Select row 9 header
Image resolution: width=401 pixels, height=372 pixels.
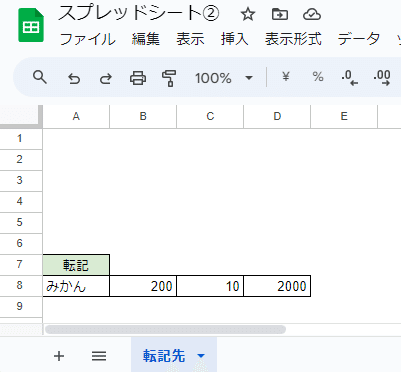[x=21, y=306]
